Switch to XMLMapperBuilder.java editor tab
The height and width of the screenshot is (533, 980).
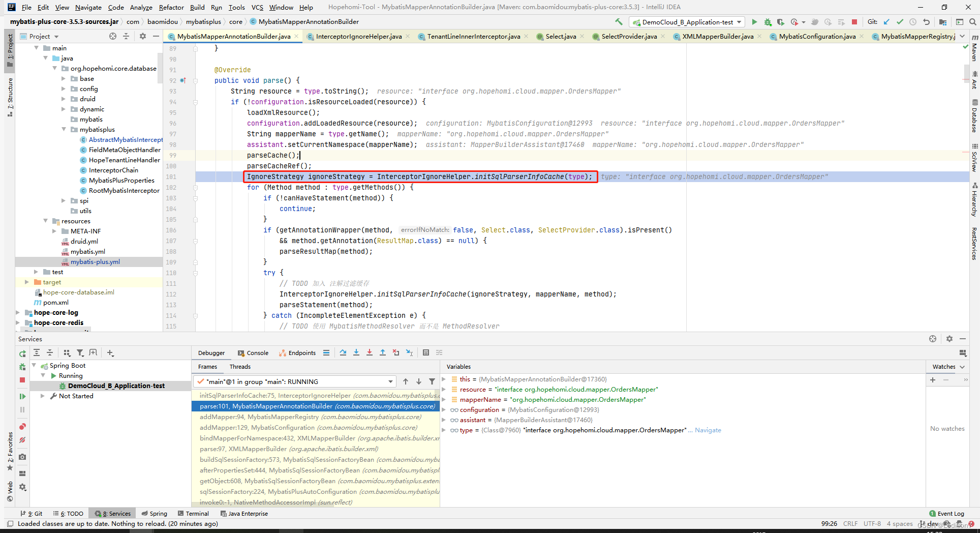point(717,36)
